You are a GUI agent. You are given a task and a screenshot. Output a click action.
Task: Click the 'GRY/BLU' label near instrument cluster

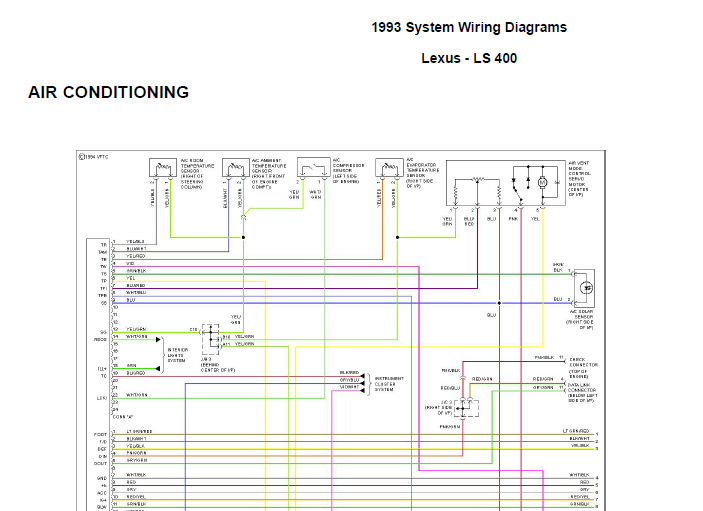tap(349, 380)
